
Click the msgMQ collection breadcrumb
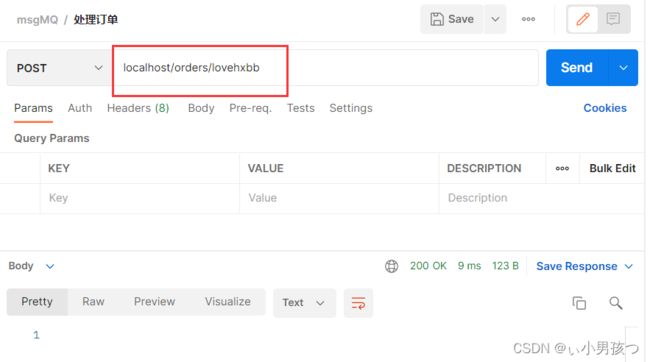click(x=37, y=19)
